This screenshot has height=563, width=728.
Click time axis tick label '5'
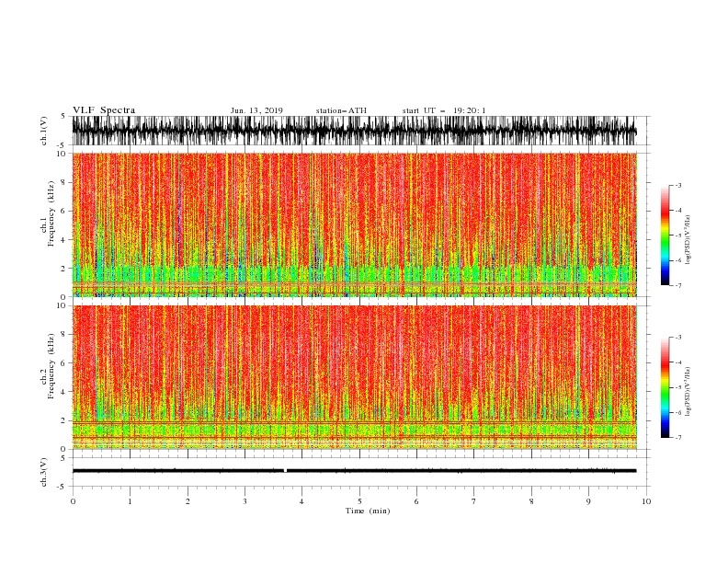click(359, 501)
